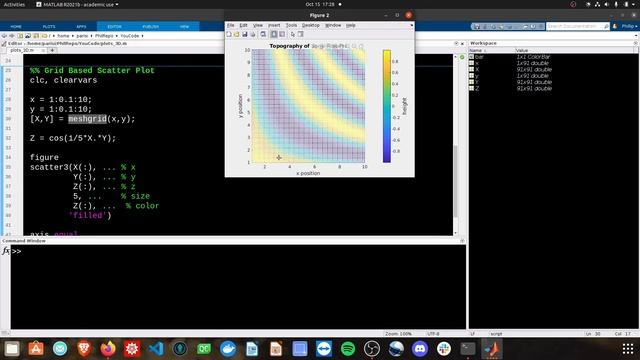The height and width of the screenshot is (360, 640).
Task: Click the colorbar in Figure 2
Action: (387, 106)
